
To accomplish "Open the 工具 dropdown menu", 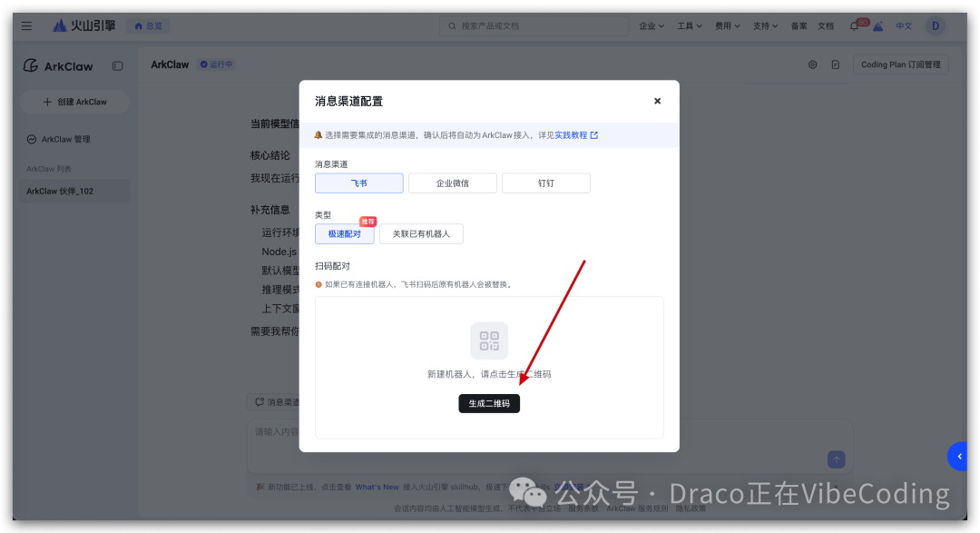I will point(689,25).
